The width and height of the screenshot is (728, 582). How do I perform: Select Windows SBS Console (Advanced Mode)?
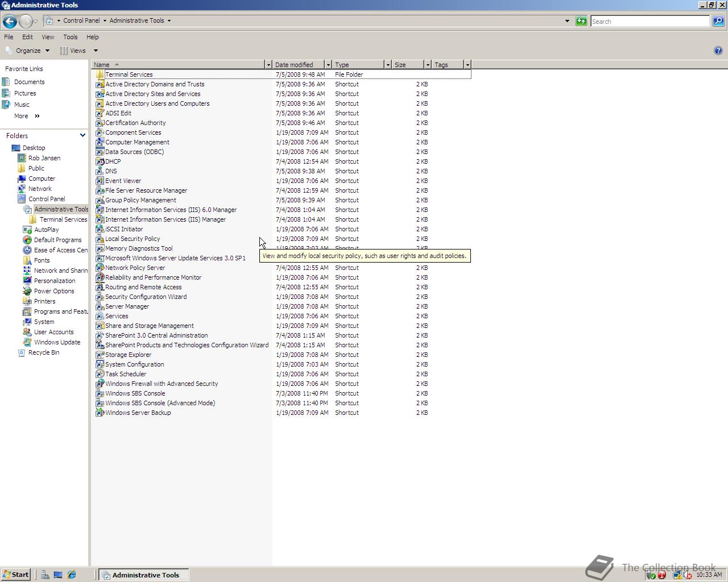pos(160,403)
